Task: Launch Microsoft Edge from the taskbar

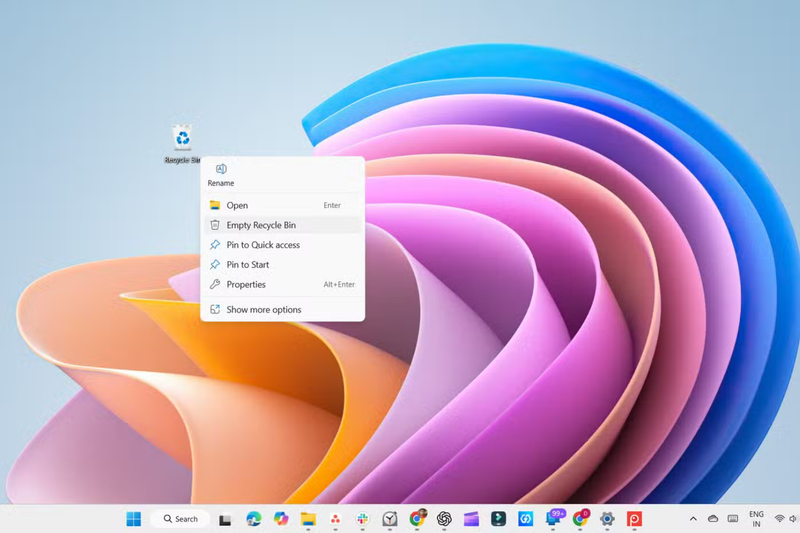Action: [x=254, y=519]
